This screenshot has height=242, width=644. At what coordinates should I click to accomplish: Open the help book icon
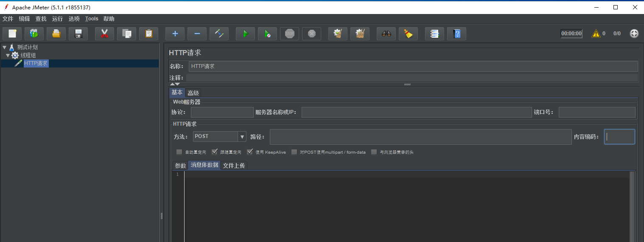456,34
